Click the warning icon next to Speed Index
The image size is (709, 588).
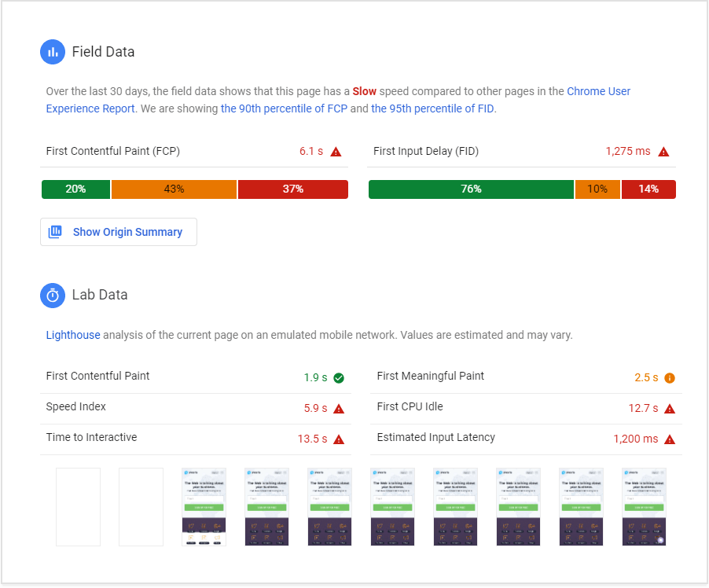click(x=338, y=408)
